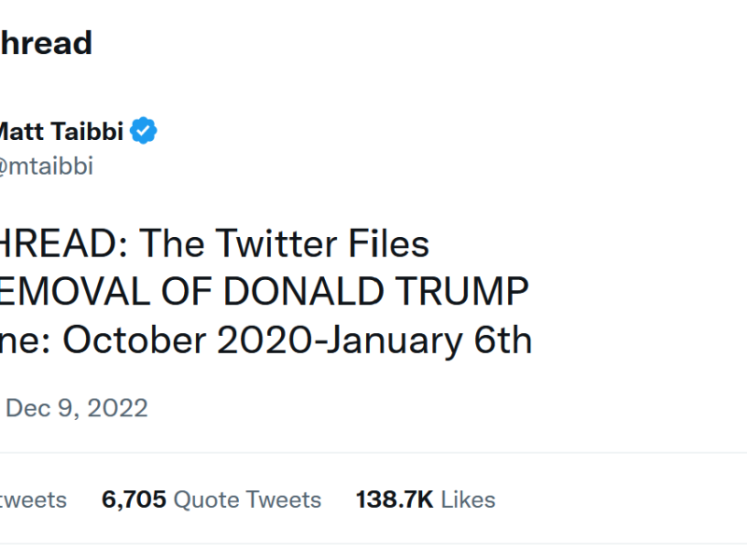Click the @mtaibbi handle
Viewport: 747px width, 560px height.
(47, 167)
